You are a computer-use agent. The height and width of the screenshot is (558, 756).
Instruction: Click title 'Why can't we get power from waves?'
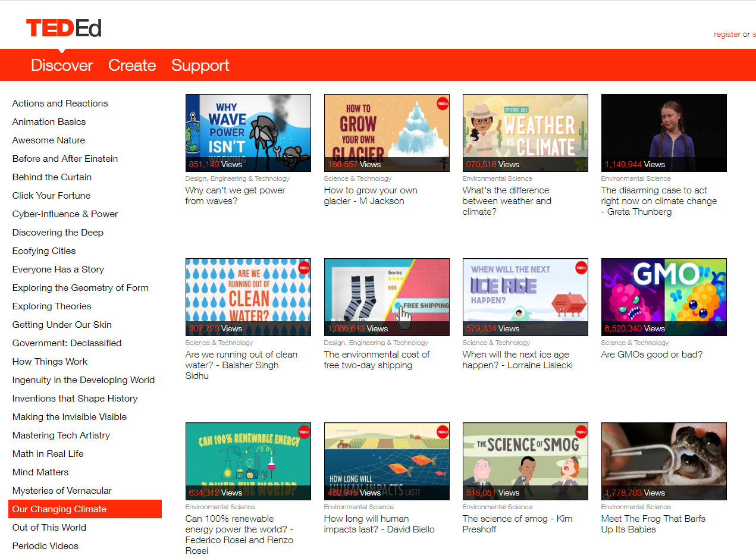236,196
